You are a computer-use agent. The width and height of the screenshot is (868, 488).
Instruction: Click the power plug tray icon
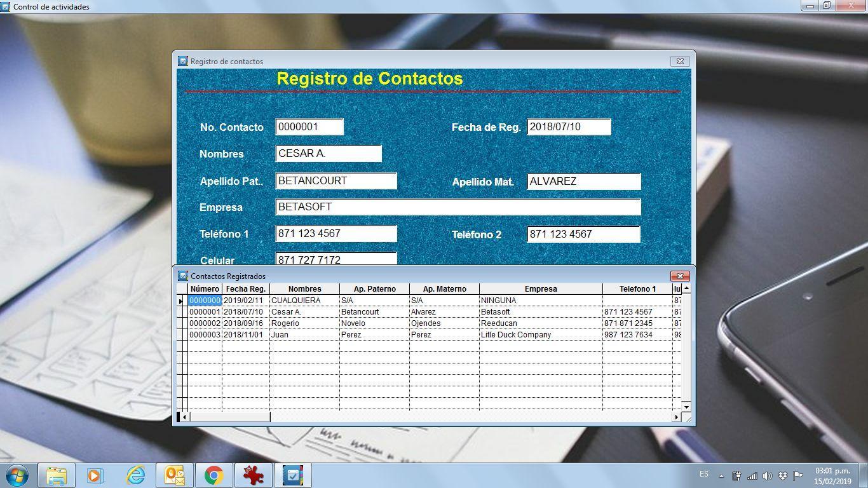(x=737, y=475)
